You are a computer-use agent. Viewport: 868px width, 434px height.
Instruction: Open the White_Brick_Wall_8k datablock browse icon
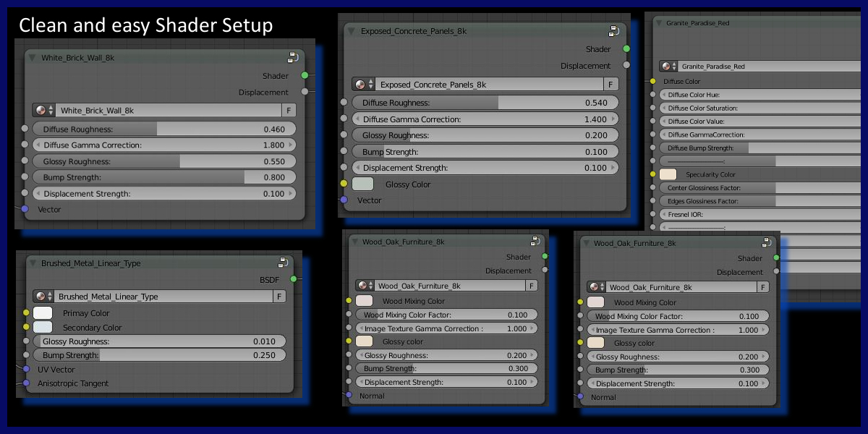click(43, 110)
